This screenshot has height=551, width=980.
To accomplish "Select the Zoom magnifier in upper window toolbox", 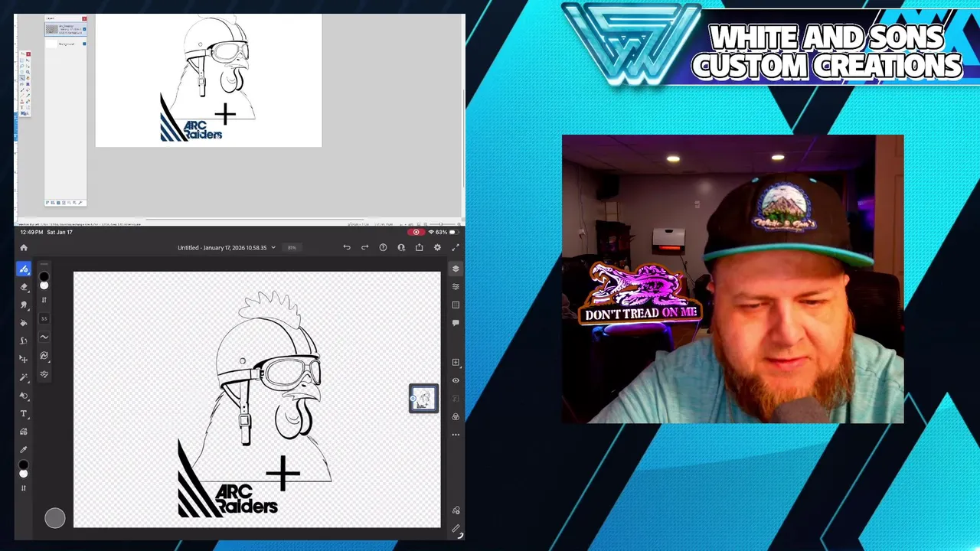I will pyautogui.click(x=27, y=71).
